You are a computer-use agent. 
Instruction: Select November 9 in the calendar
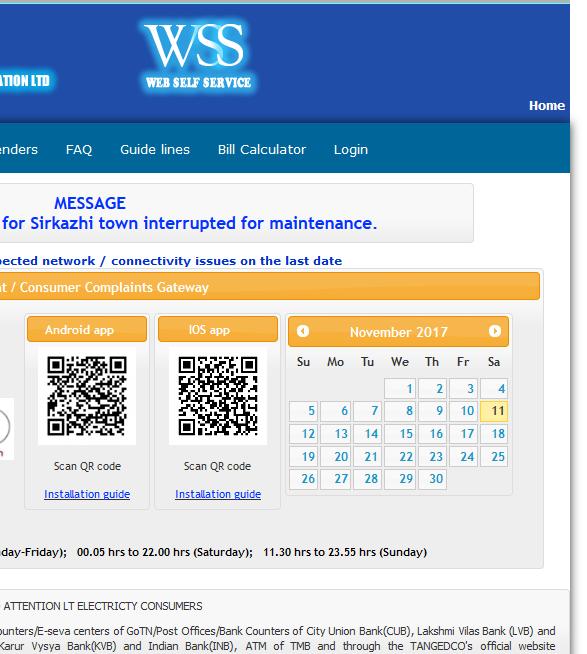[x=432, y=411]
